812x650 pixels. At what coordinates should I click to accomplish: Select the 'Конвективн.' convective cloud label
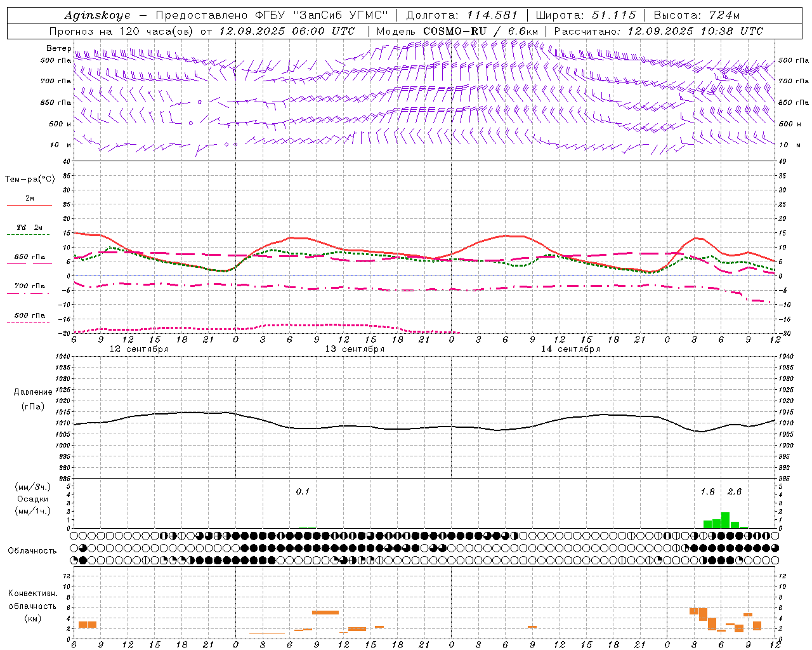(32, 594)
